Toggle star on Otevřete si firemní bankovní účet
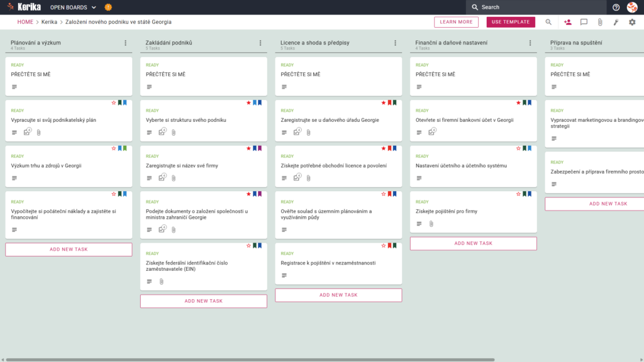 518,102
